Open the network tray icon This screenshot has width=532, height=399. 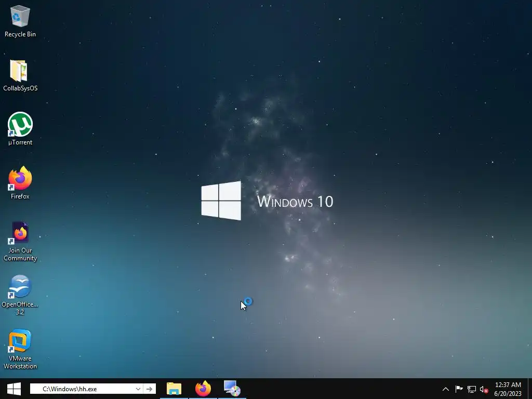pos(472,389)
